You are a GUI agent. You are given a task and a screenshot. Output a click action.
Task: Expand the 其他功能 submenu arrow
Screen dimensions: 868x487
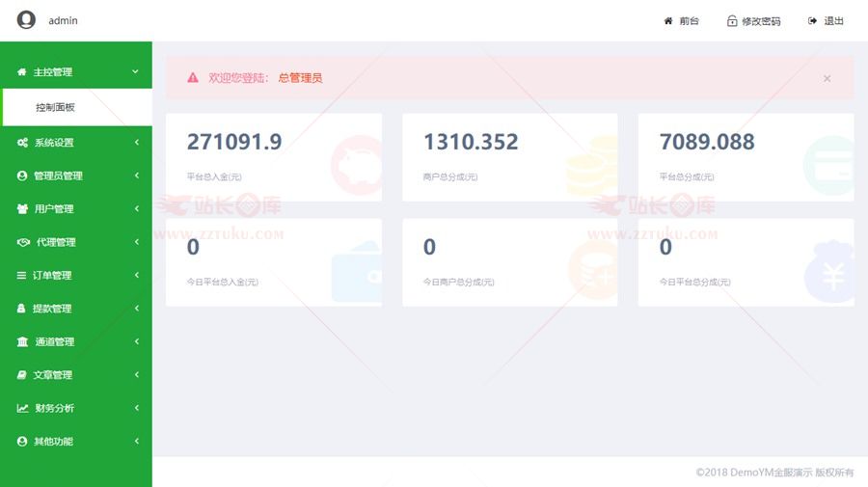point(136,442)
